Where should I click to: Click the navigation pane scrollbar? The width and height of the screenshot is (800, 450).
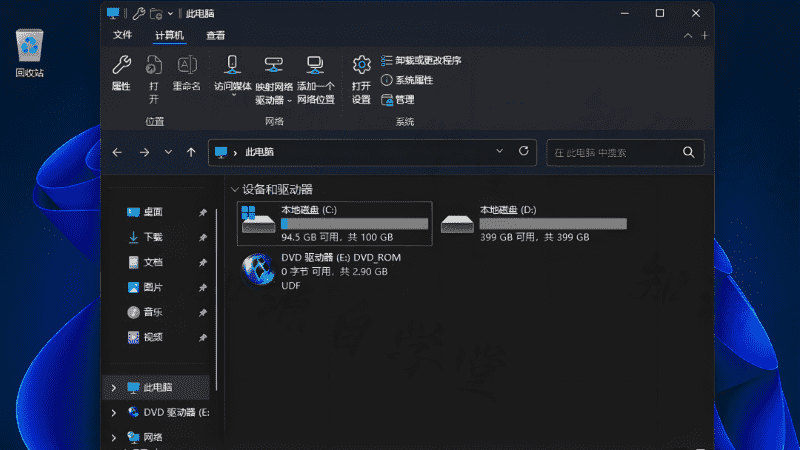pyautogui.click(x=217, y=300)
